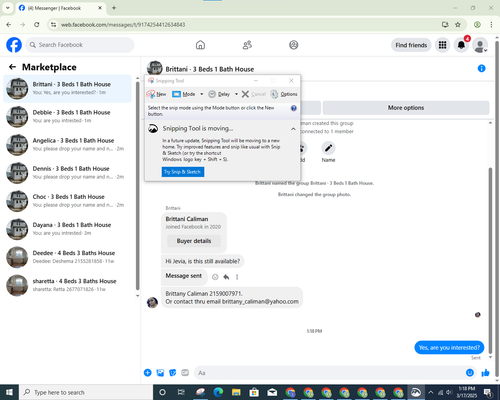Click the taskbar Type here to search box
Screen dimensions: 500x400
click(x=86, y=392)
